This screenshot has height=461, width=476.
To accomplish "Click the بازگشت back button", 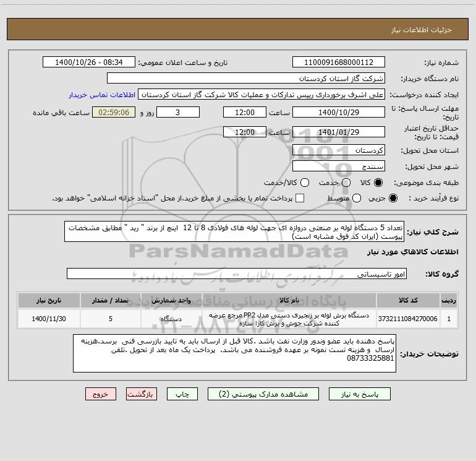I will (142, 394).
